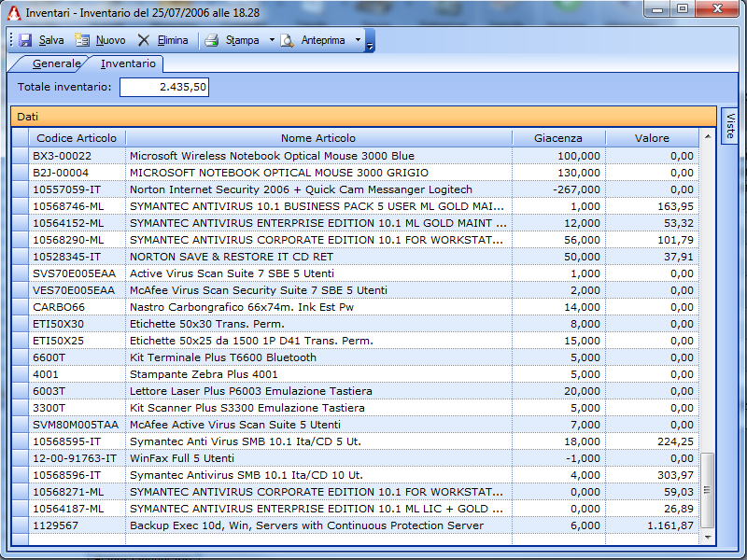Click Stampante Zebra Plus 4001 name
The height and width of the screenshot is (560, 747).
tap(204, 374)
